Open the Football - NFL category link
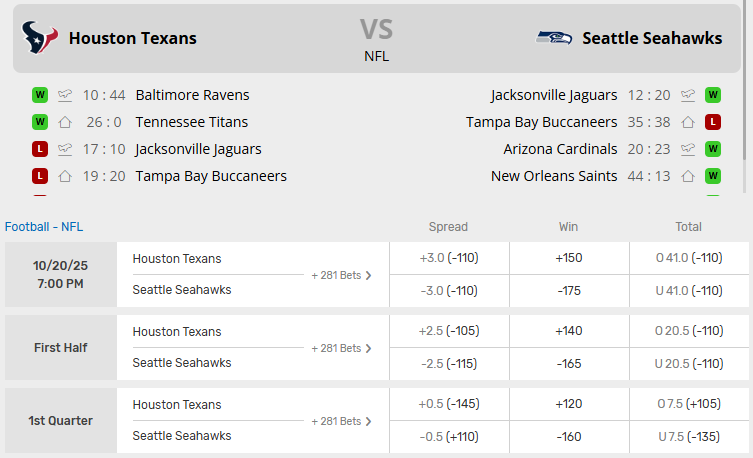The image size is (753, 458). click(x=44, y=226)
